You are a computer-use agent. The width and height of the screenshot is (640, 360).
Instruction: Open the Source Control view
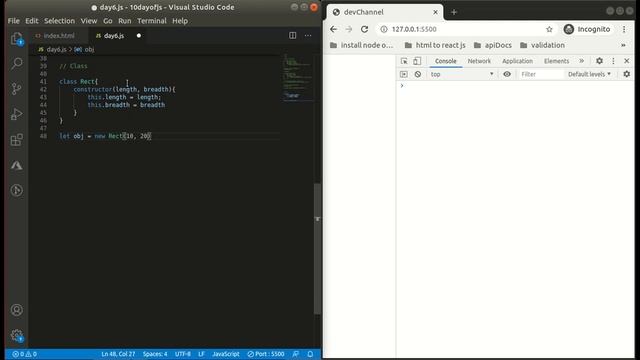tap(16, 89)
